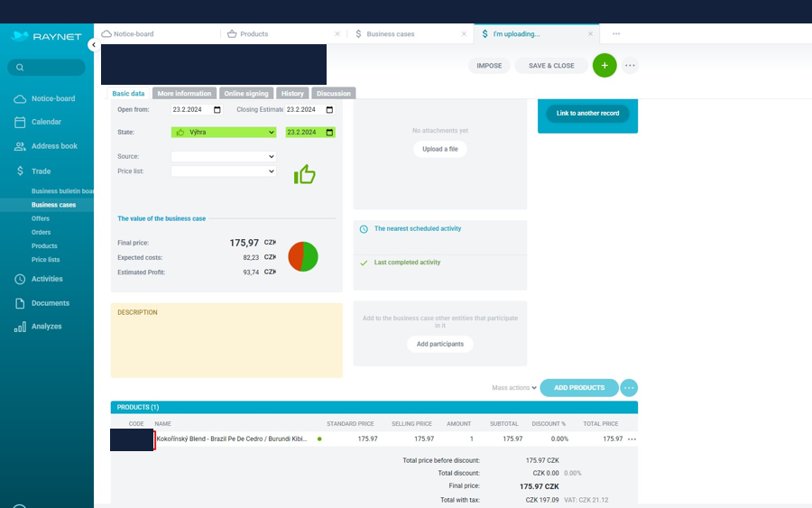Click the large green thumbs-up icon
The height and width of the screenshot is (508, 812).
[x=305, y=174]
